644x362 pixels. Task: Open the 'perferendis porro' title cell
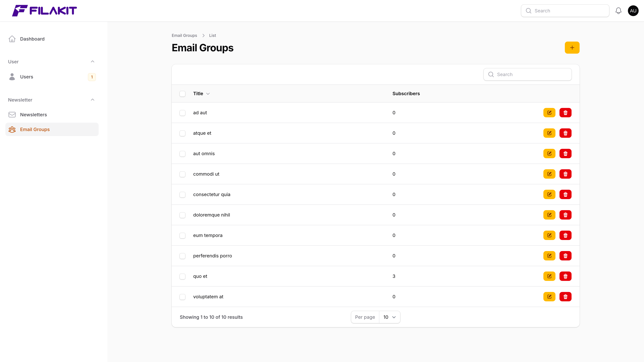tap(213, 256)
